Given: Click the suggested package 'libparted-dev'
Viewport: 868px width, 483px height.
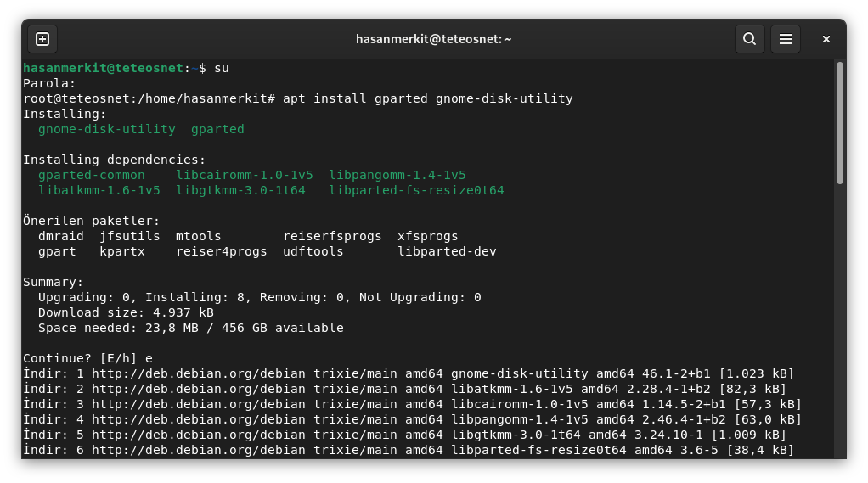Looking at the screenshot, I should pos(447,252).
